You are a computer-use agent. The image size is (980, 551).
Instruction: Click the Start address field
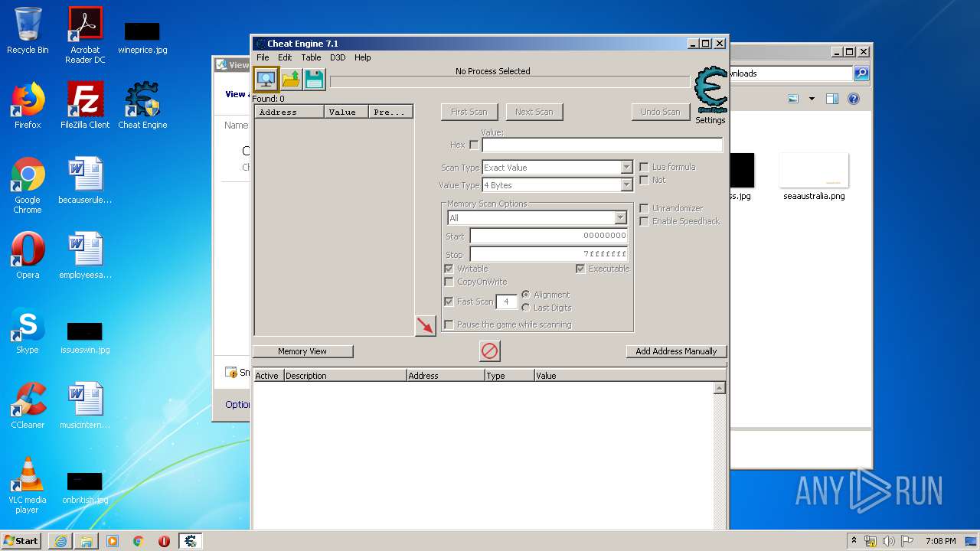549,236
